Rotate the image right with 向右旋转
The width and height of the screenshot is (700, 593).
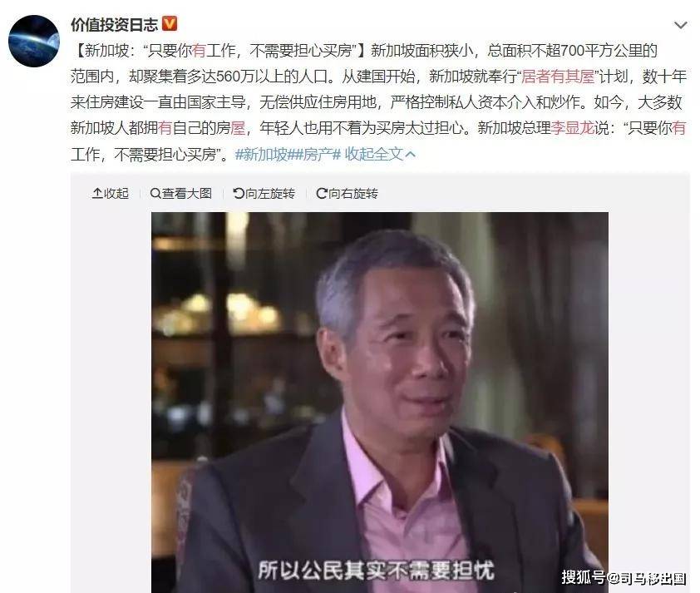click(347, 193)
